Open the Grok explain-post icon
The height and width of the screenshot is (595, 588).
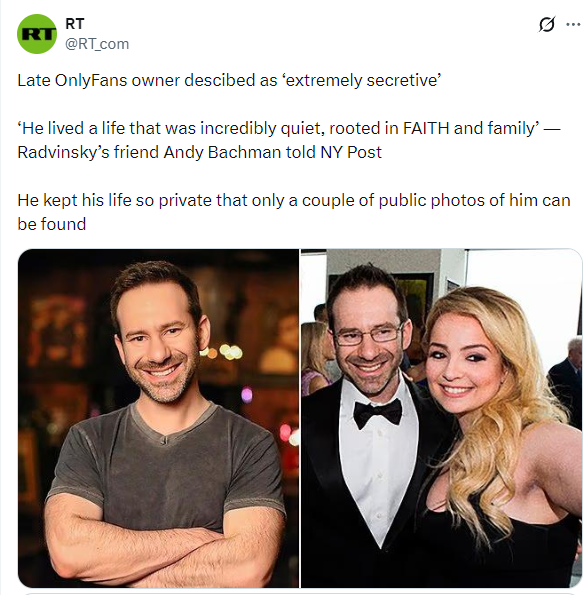pyautogui.click(x=546, y=25)
